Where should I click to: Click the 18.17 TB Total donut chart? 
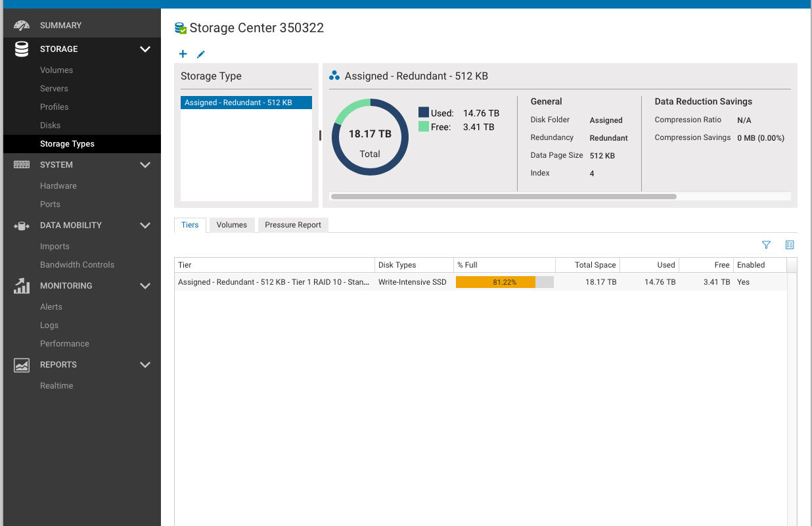[370, 137]
